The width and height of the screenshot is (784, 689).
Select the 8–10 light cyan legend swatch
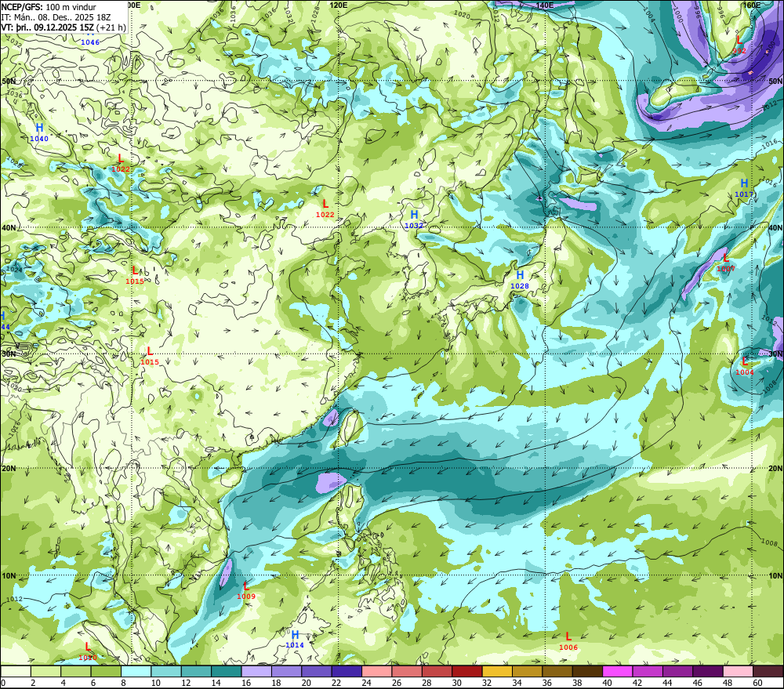(x=136, y=671)
